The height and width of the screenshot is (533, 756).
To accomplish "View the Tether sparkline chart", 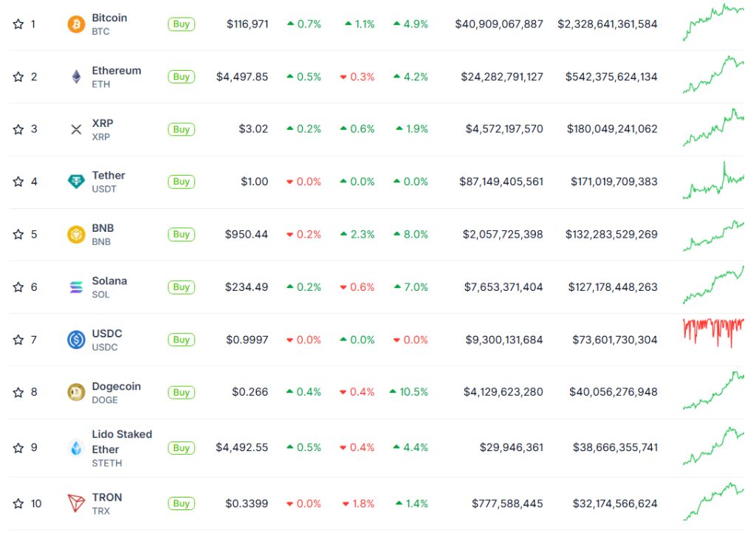I will [714, 180].
